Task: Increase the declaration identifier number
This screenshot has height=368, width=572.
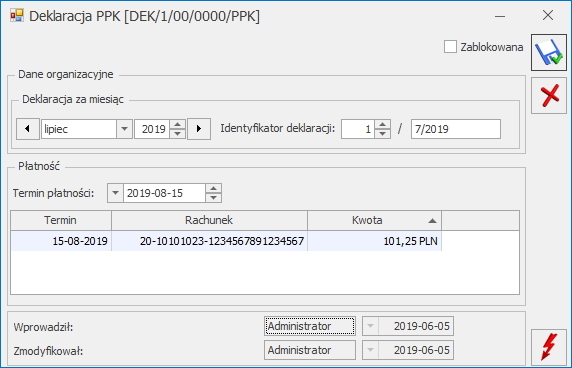Action: (382, 124)
